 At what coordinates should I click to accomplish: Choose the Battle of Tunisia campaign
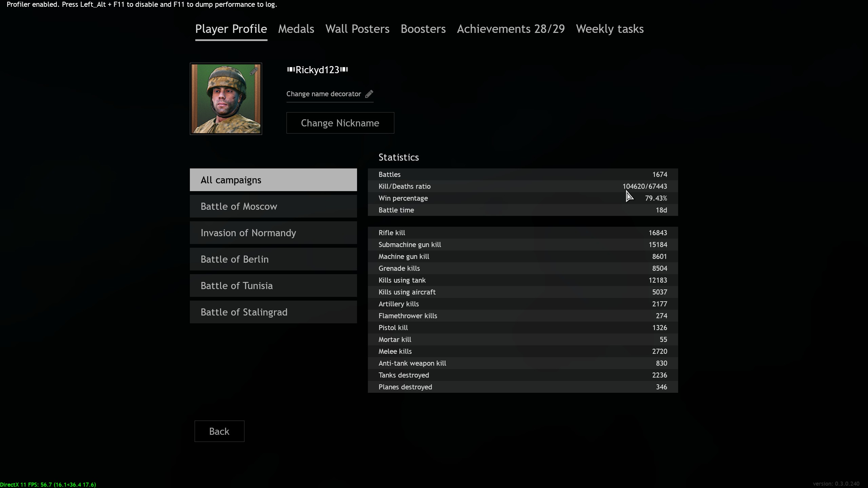click(273, 286)
